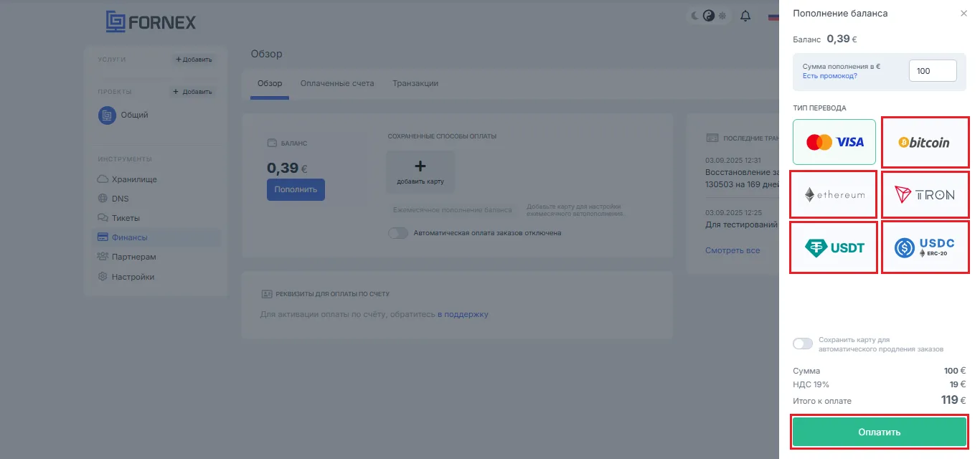This screenshot has height=459, width=980.
Task: Click the в поддержку link
Action: [x=463, y=314]
